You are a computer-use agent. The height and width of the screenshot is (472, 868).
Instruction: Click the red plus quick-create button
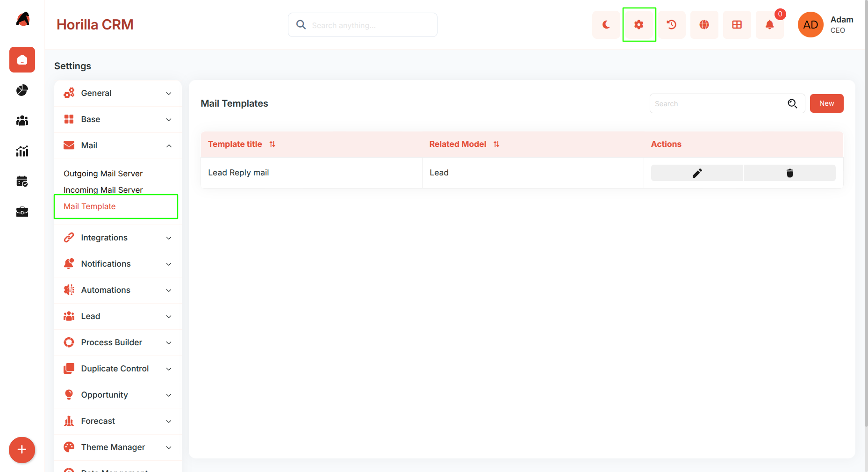[22, 450]
